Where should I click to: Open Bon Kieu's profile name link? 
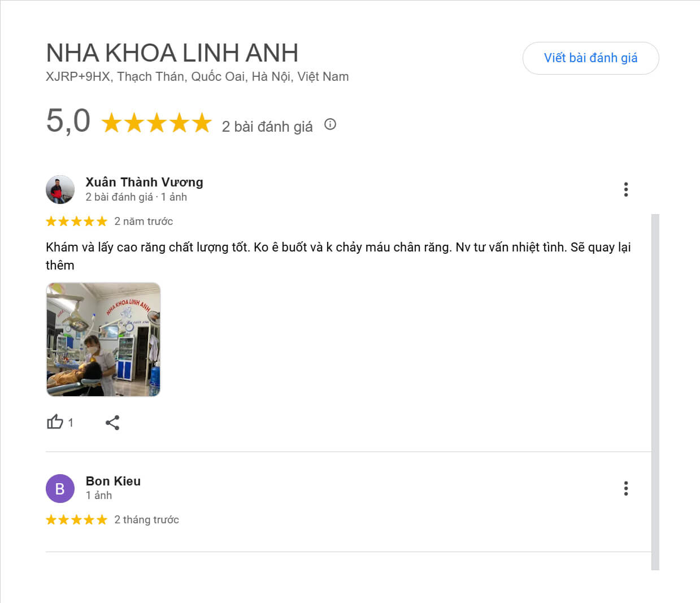[x=113, y=481]
